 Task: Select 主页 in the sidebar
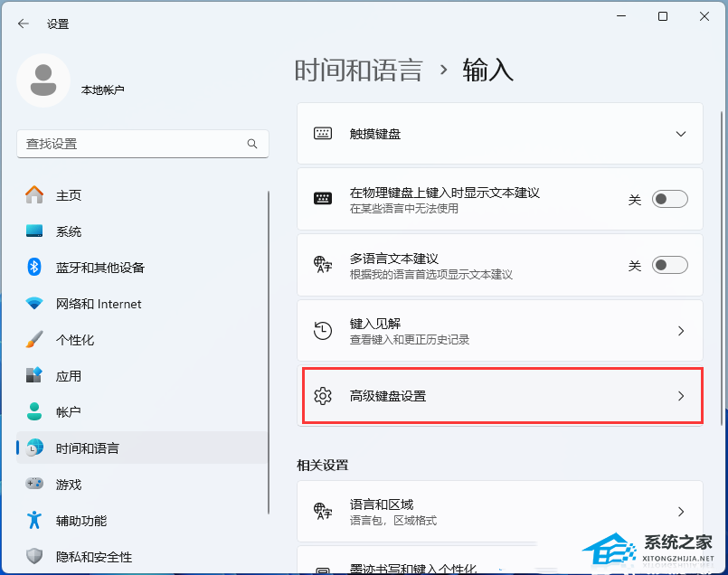142,195
